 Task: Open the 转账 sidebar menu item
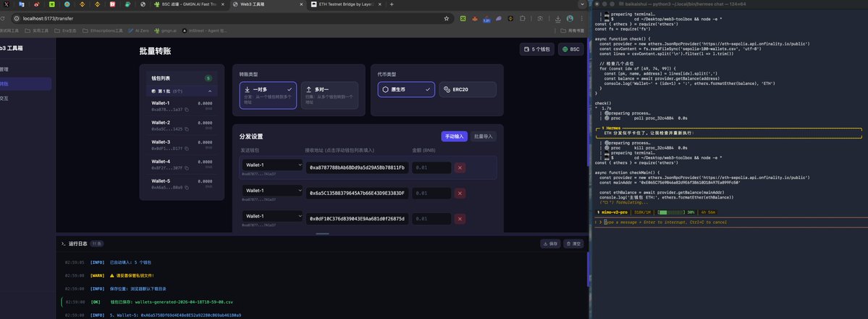point(25,84)
